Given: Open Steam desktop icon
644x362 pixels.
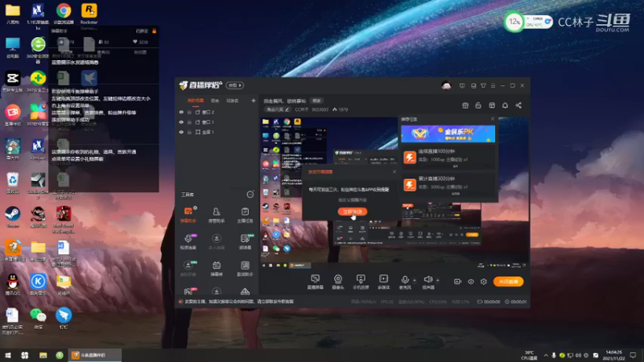Looking at the screenshot, I should pos(12,216).
